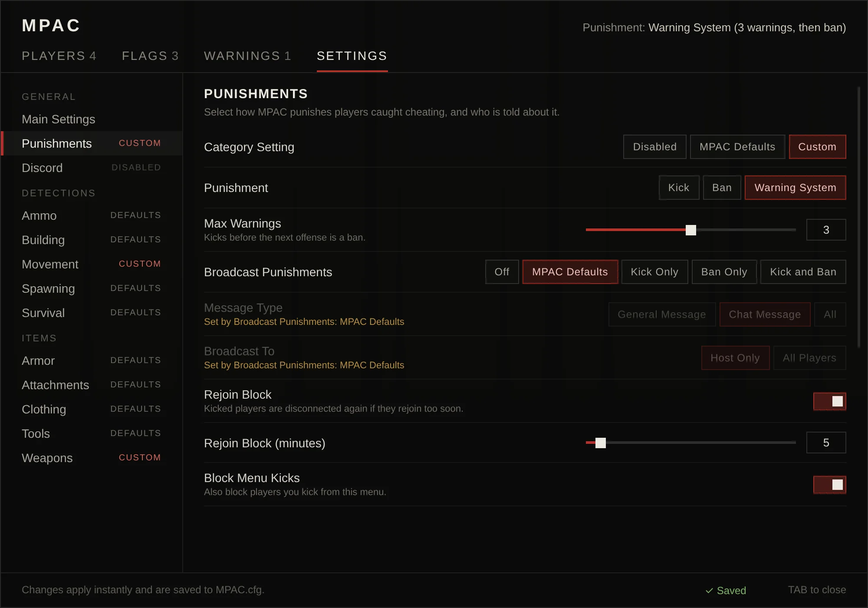Set Broadcast Punishments to MPAC Defaults
The height and width of the screenshot is (608, 868).
pos(570,272)
